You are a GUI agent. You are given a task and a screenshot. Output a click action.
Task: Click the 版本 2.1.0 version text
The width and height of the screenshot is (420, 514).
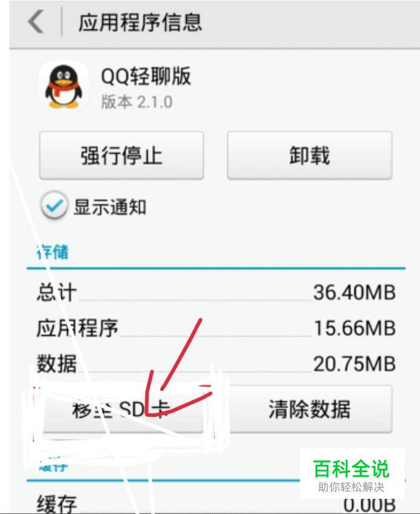point(137,102)
